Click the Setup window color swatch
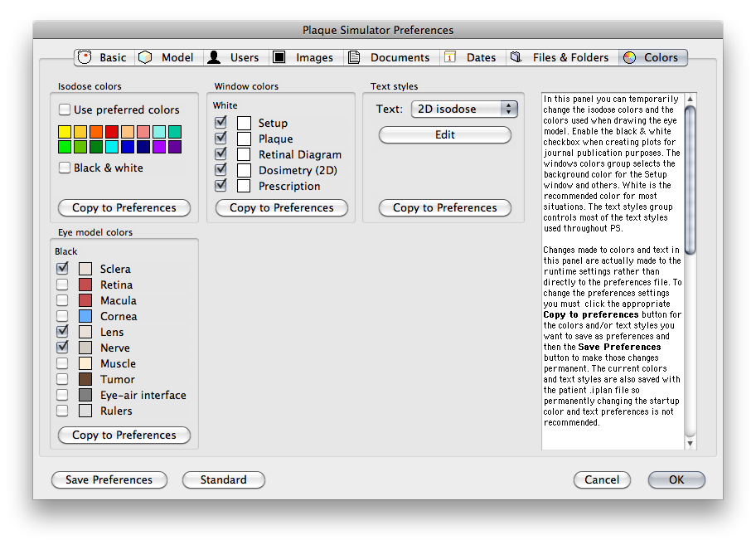The image size is (756, 545). pos(244,123)
